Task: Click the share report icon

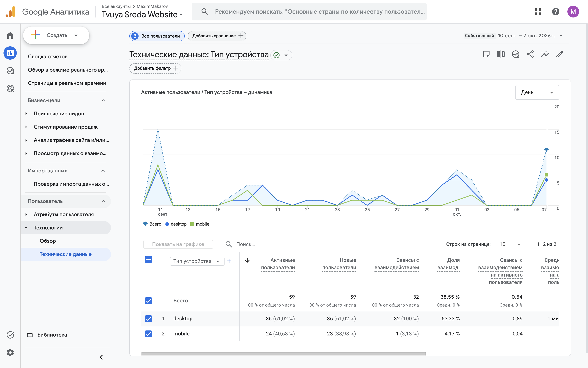Action: pos(530,54)
